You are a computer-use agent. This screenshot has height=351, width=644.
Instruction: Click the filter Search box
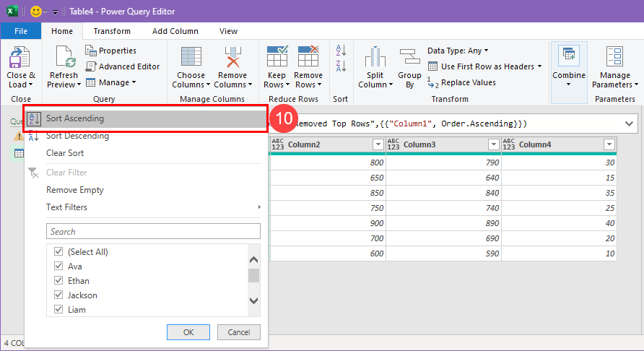(153, 231)
